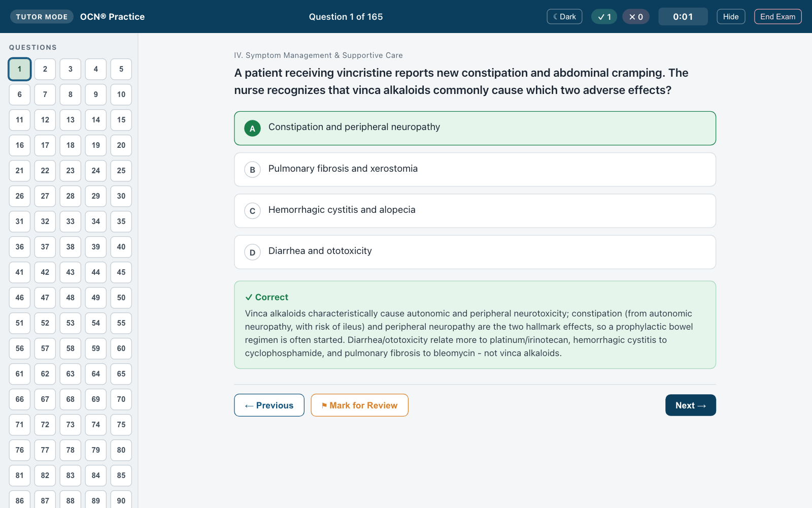Viewport: 812px width, 508px height.
Task: Go to question 48
Action: click(71, 298)
